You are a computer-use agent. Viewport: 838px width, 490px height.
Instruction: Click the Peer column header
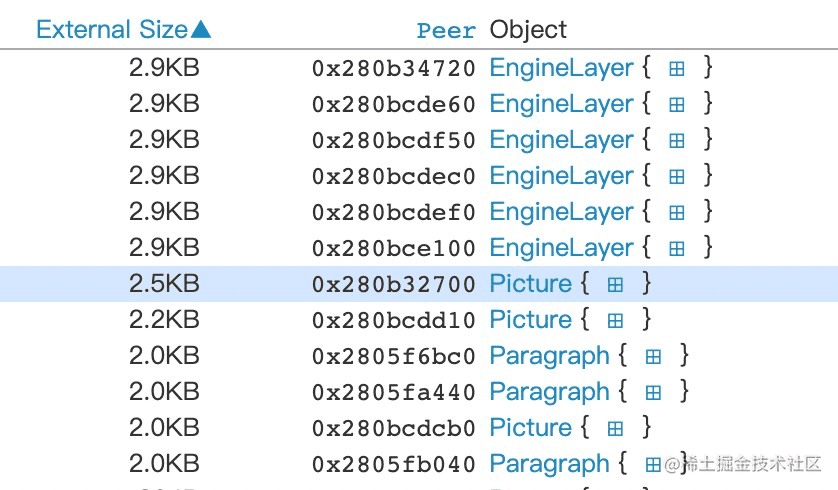(x=446, y=30)
